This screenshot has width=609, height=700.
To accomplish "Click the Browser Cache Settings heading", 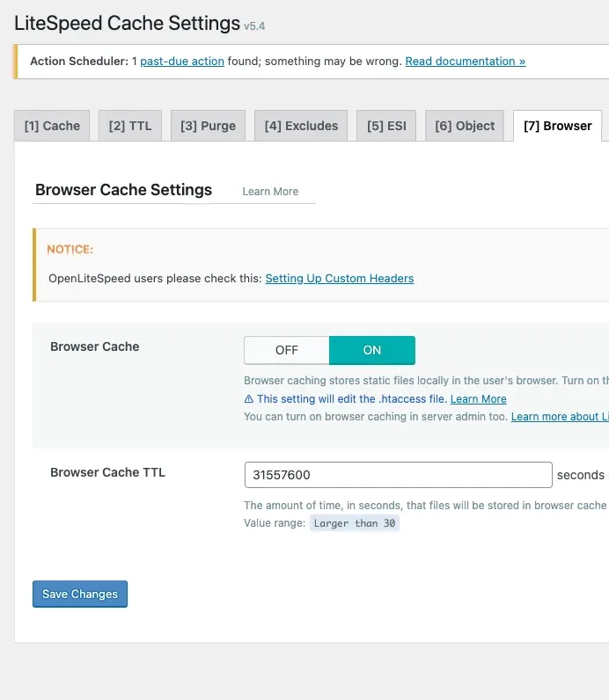I will tap(123, 190).
